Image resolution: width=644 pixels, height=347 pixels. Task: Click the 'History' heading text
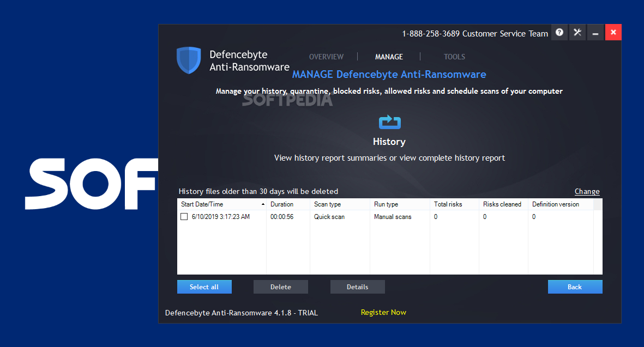[389, 142]
